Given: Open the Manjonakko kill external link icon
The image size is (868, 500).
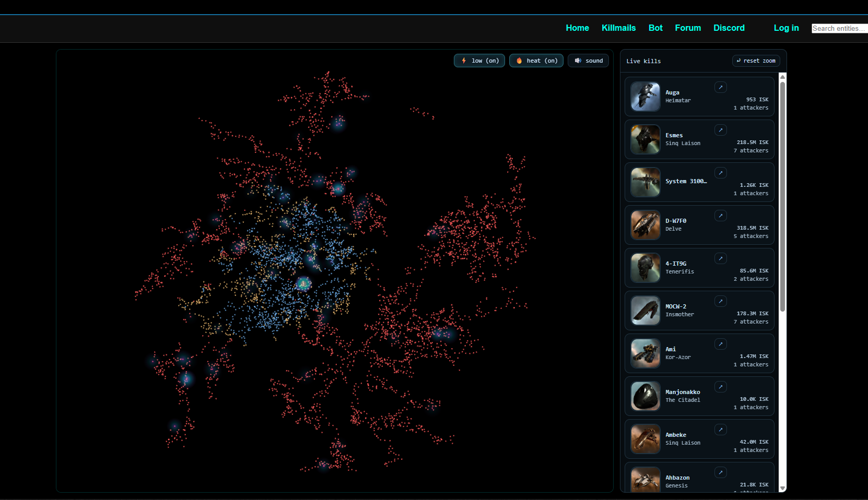Looking at the screenshot, I should click(721, 387).
